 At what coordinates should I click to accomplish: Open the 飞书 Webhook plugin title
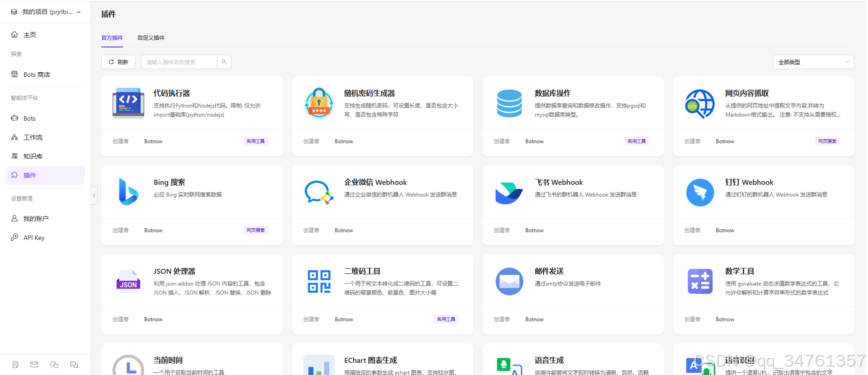(559, 182)
